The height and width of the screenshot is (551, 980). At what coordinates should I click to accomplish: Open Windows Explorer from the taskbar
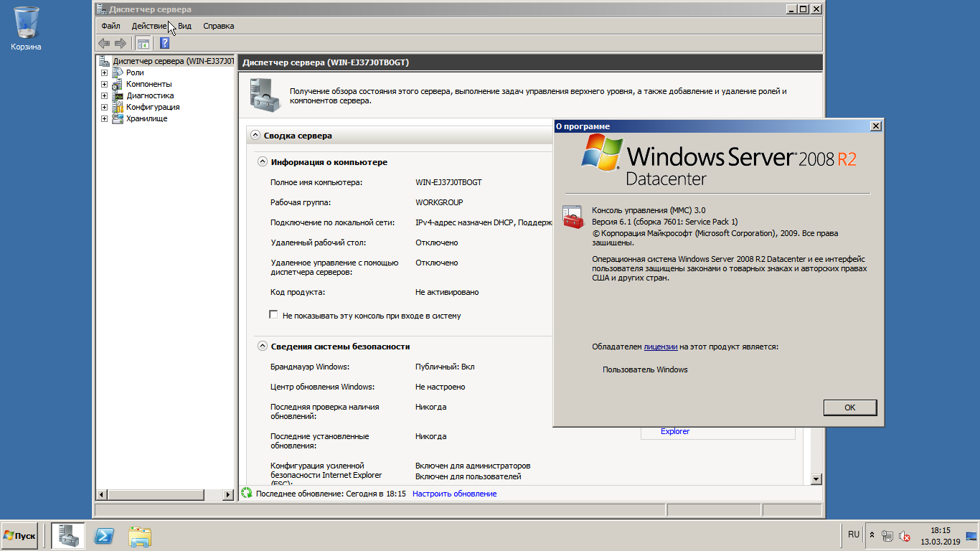pos(140,536)
